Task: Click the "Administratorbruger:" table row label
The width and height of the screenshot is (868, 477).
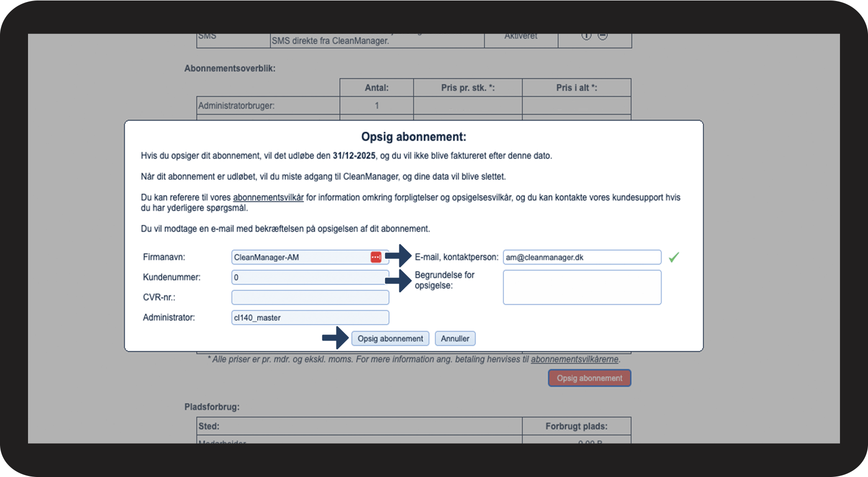Action: tap(236, 106)
